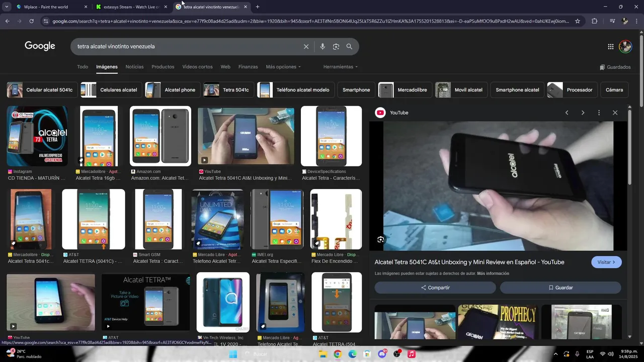Open large Alcatel phone preview image
This screenshot has width=644, height=362.
(x=498, y=186)
